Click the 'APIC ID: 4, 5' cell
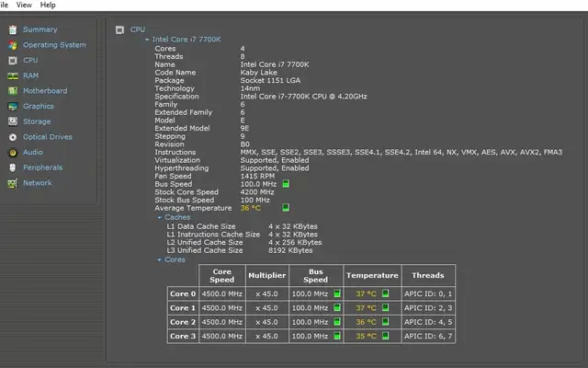 click(x=428, y=322)
